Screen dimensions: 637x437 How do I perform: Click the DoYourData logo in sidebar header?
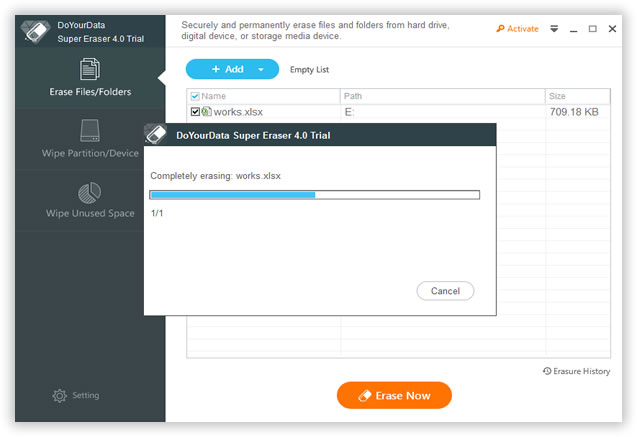[36, 31]
